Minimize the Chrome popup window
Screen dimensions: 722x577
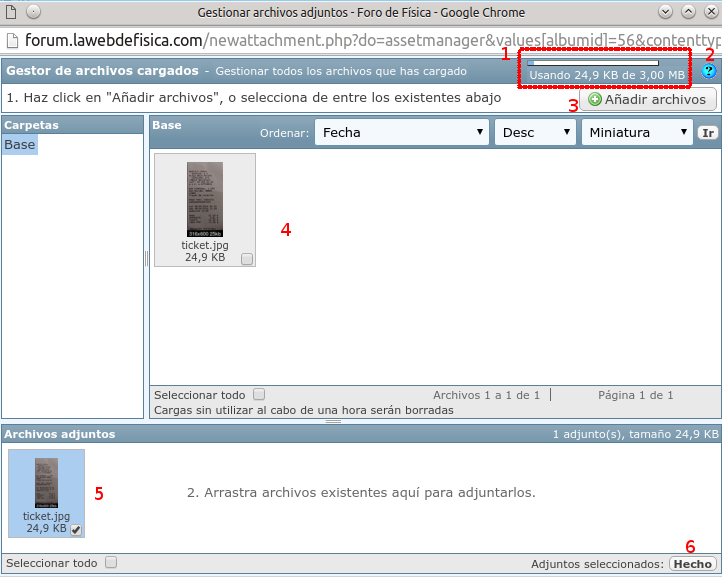[x=665, y=12]
